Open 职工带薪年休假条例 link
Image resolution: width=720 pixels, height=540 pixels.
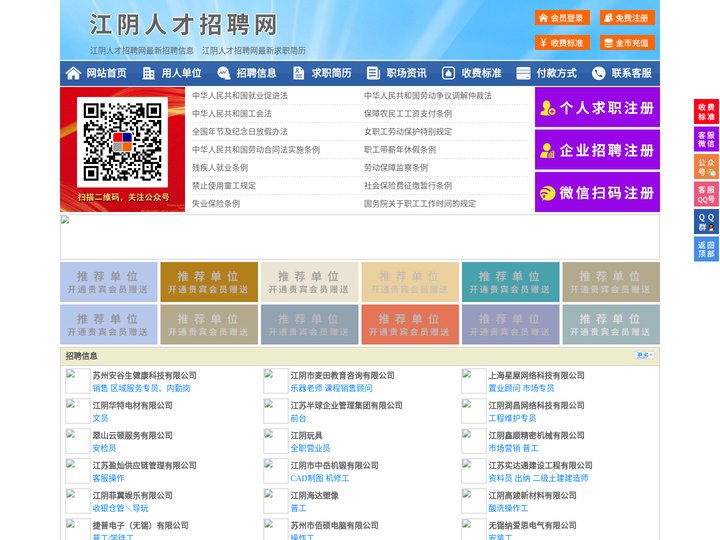pyautogui.click(x=400, y=150)
